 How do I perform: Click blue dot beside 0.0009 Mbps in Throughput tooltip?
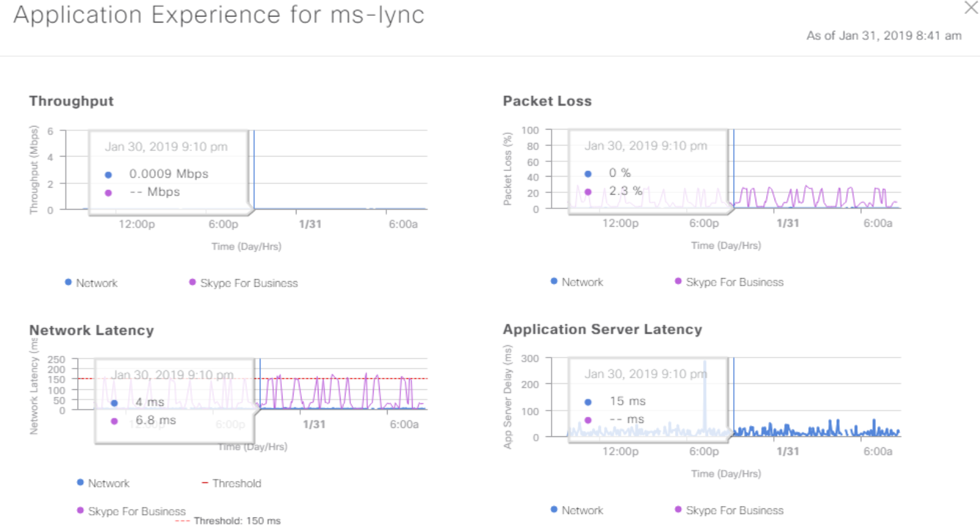[108, 175]
